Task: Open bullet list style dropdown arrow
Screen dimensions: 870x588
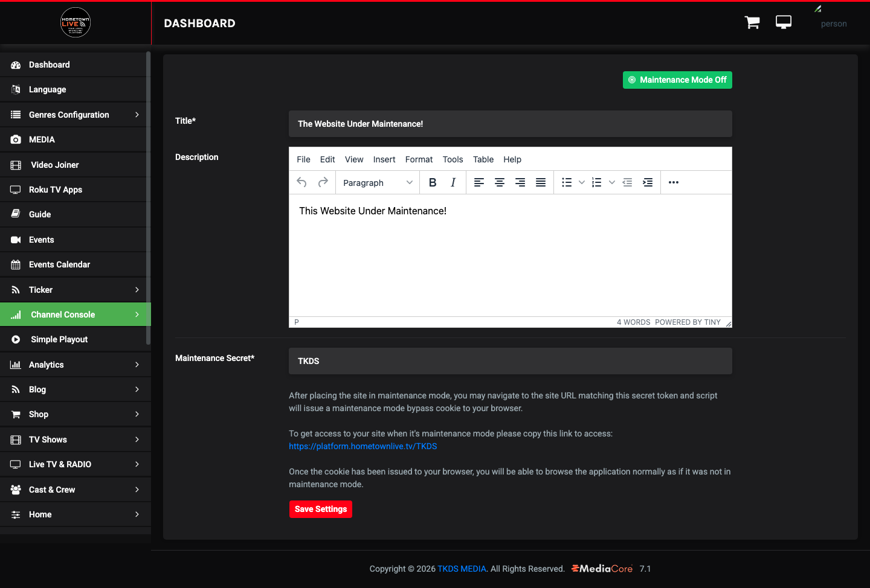Action: click(582, 182)
